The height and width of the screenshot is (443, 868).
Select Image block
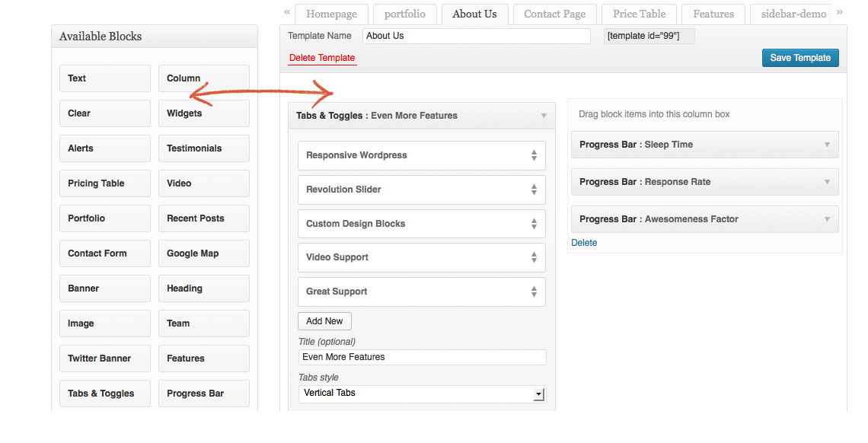coord(104,323)
